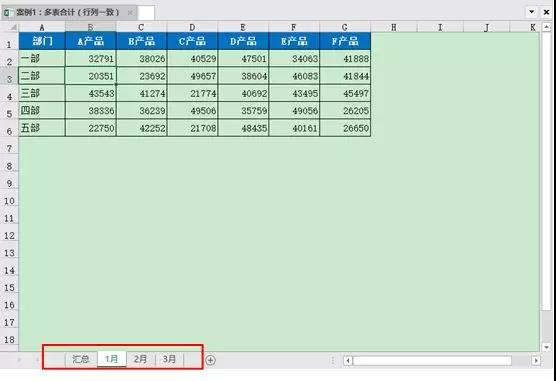Select the 三部 department cell
Viewport: 556px width, 381px height.
42,93
